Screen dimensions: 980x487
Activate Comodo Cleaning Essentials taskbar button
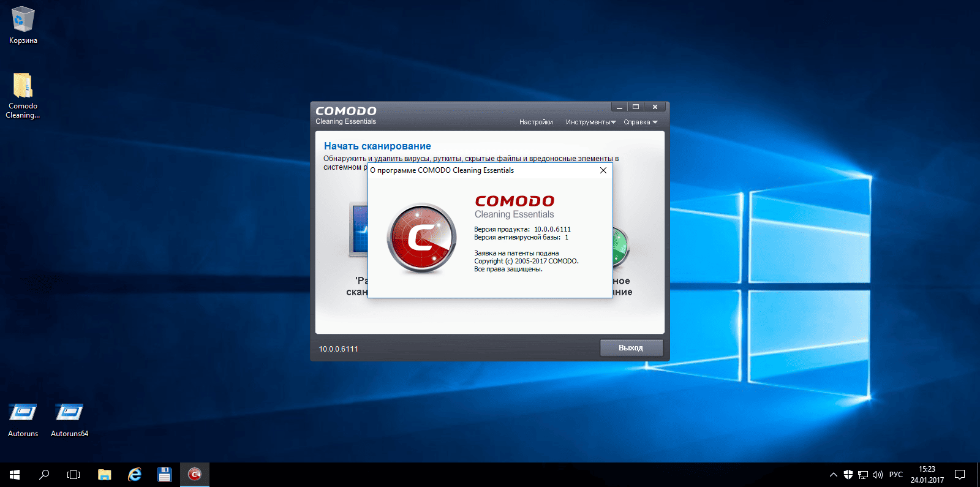click(x=195, y=475)
